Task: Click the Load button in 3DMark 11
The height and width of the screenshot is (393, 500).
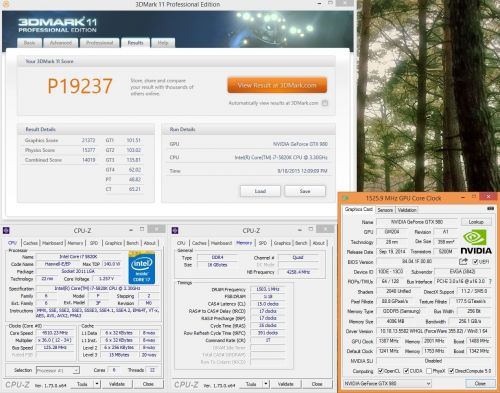Action: 260,191
